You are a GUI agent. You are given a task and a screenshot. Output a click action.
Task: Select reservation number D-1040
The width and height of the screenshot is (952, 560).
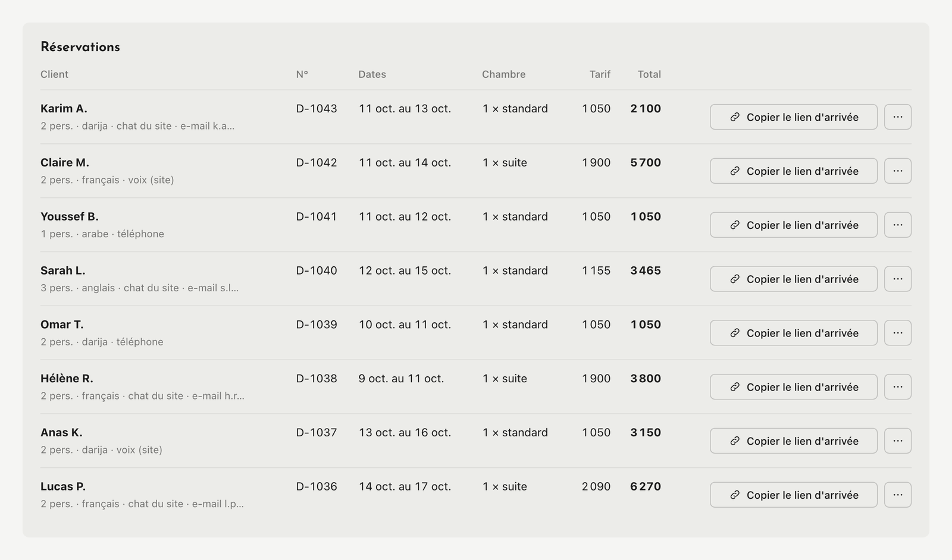pos(317,270)
